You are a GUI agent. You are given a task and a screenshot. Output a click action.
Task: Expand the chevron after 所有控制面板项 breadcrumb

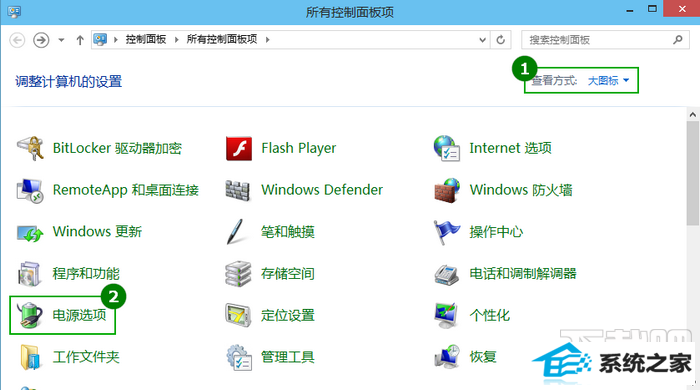tap(267, 40)
